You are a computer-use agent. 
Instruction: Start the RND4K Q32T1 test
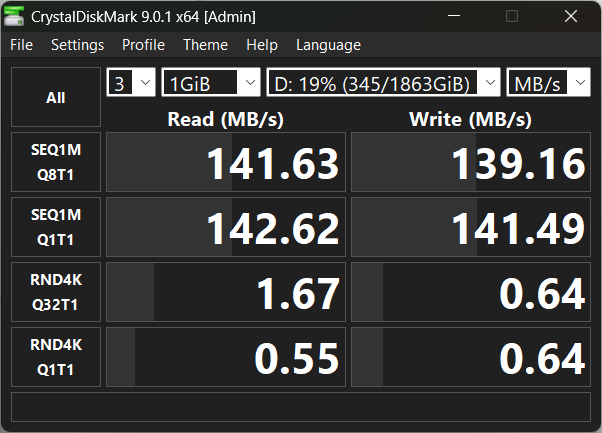coord(56,292)
